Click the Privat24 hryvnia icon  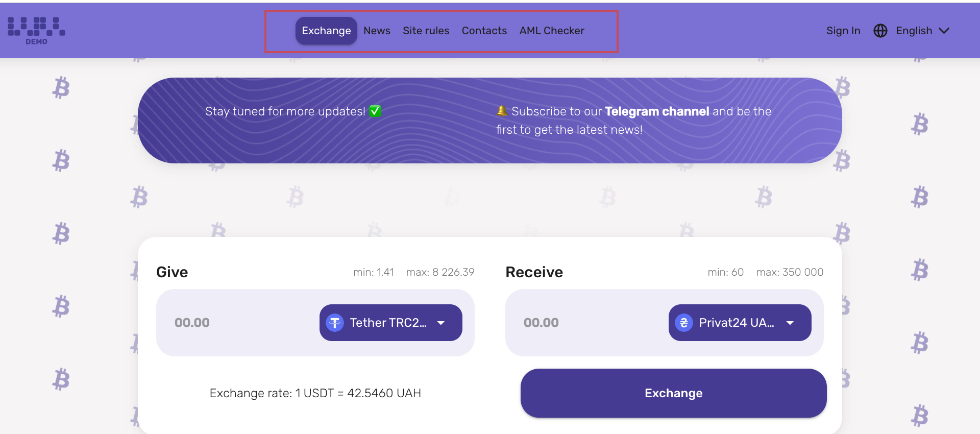[684, 323]
